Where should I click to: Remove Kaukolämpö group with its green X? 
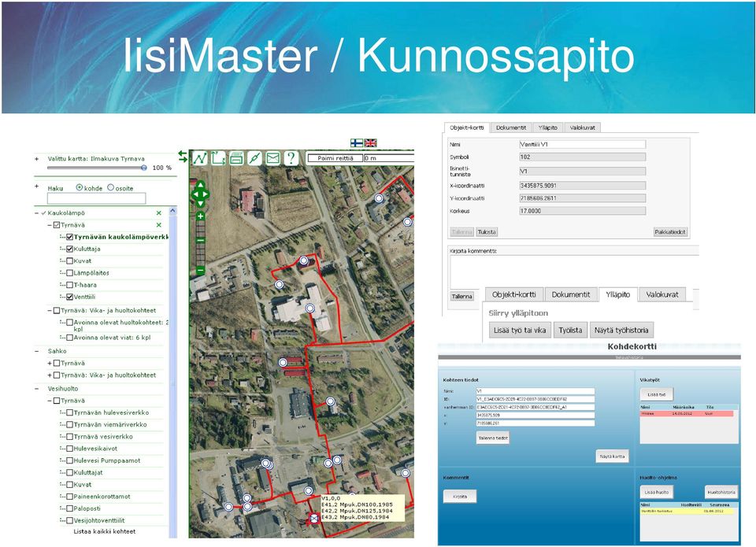pos(158,213)
